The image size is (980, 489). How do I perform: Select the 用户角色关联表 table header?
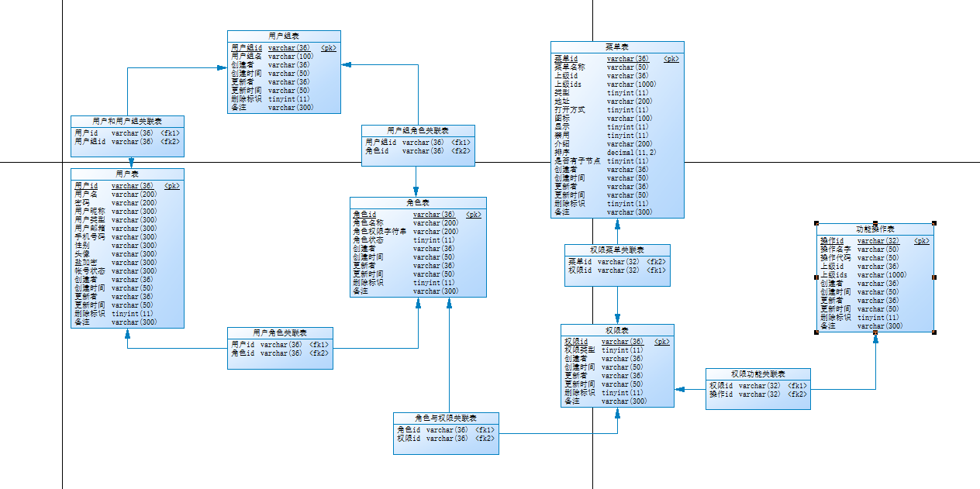(x=280, y=332)
